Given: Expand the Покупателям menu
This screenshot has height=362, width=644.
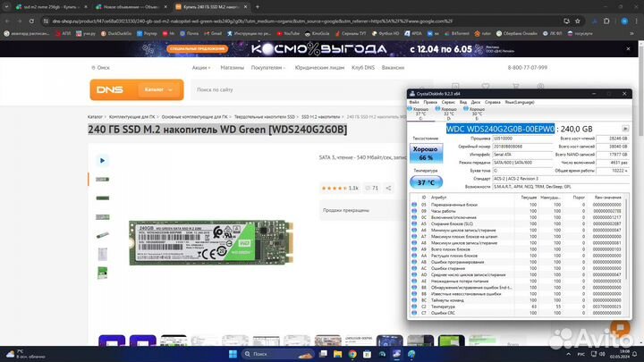Looking at the screenshot, I should tap(267, 68).
